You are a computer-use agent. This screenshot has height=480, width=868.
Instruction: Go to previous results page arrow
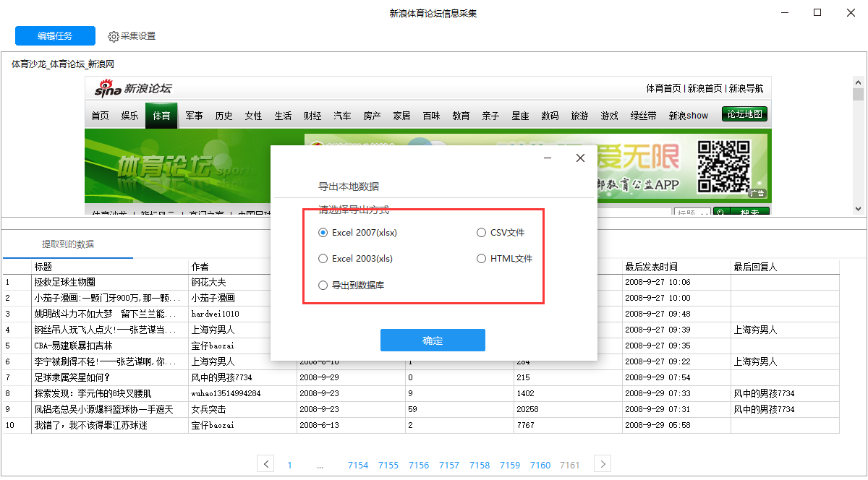pos(266,464)
